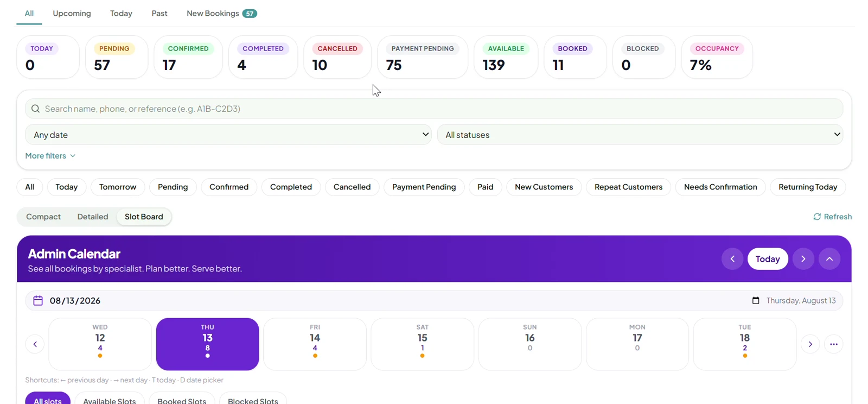The width and height of the screenshot is (868, 404).
Task: Select the Slot Board view
Action: coord(144,217)
